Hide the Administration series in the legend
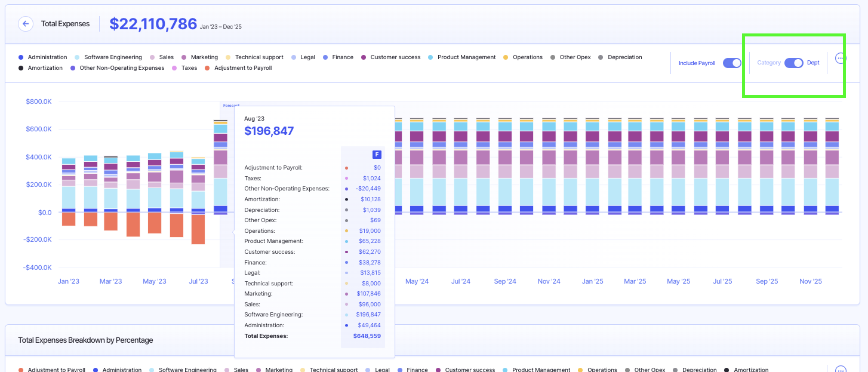 point(47,57)
